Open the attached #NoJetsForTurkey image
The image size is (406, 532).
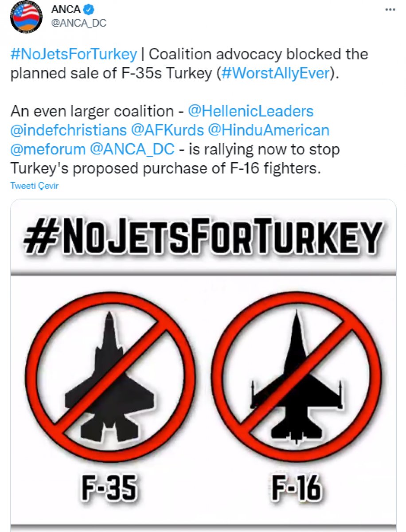tap(203, 364)
